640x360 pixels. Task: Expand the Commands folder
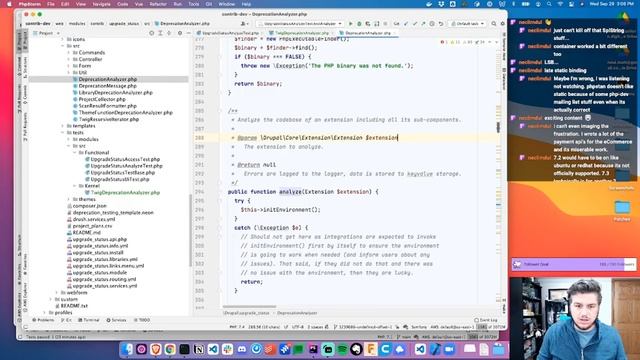(69, 53)
